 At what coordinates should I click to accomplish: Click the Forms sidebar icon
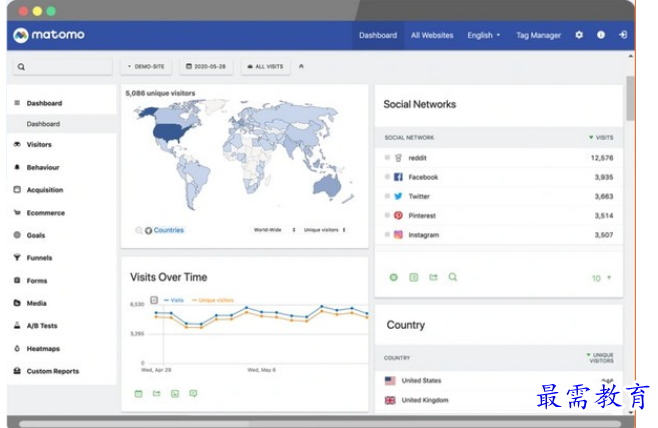[17, 280]
